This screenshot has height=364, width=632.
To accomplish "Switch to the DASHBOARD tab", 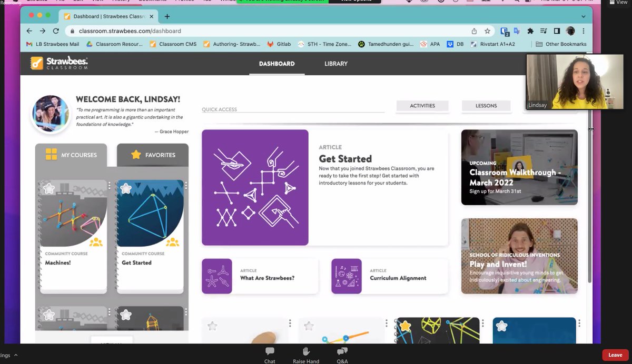I will click(276, 64).
